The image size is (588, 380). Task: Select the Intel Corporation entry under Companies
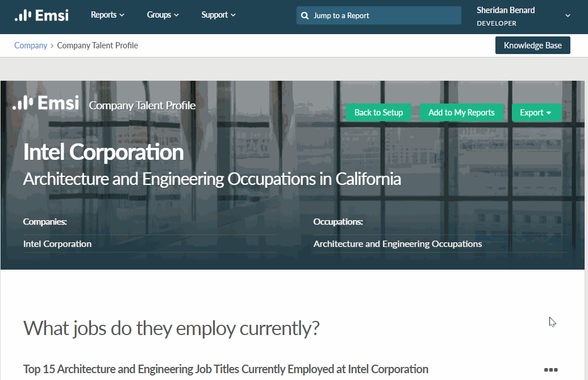tap(57, 243)
